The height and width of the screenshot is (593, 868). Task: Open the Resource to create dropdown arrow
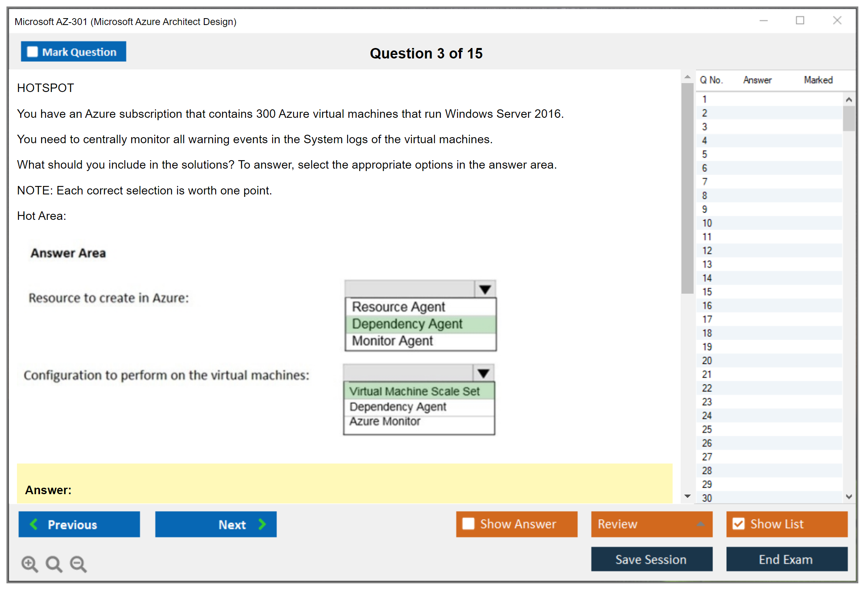[x=485, y=289]
